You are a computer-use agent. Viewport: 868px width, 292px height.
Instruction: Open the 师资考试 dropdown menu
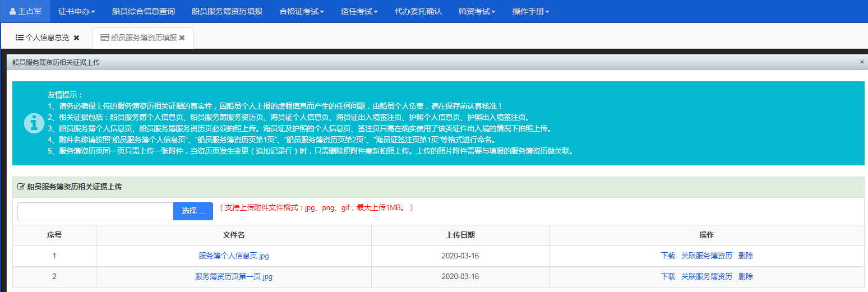pyautogui.click(x=477, y=11)
